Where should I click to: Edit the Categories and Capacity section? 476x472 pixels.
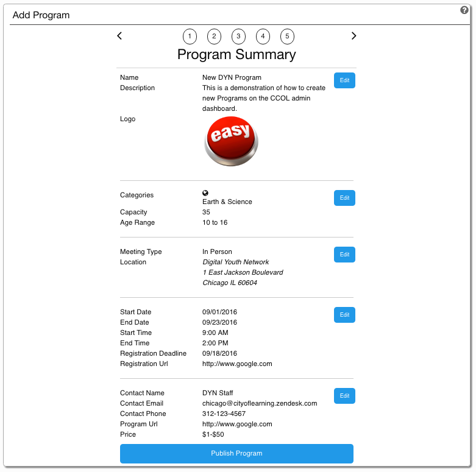tap(344, 198)
